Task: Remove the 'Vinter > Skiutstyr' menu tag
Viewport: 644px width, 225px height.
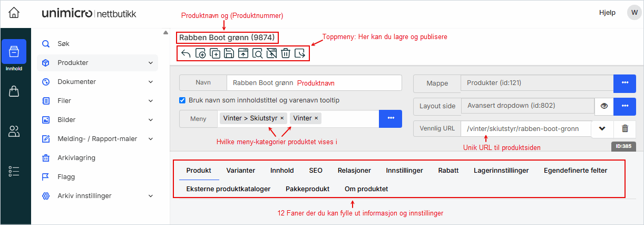Action: pyautogui.click(x=282, y=118)
